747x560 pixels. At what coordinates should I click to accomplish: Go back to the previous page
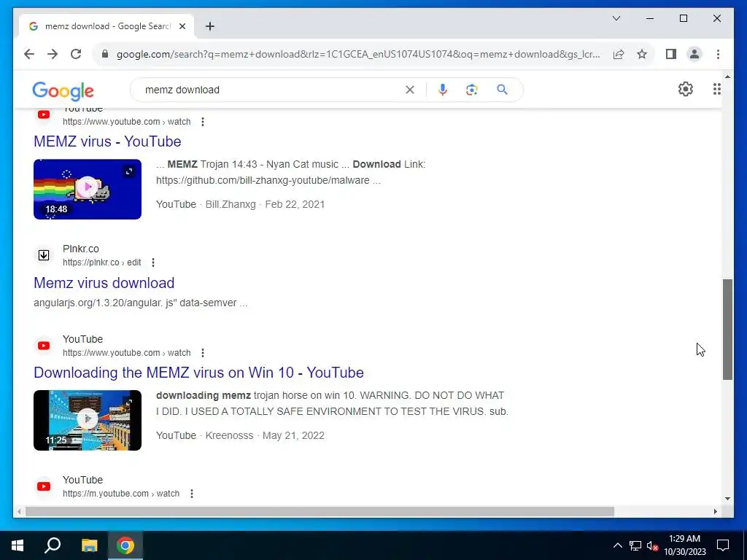(29, 54)
